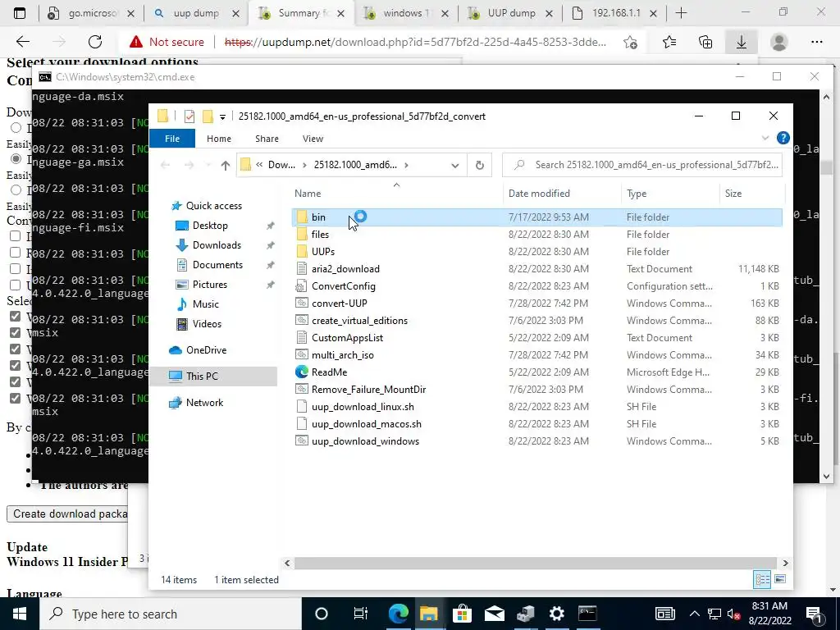
Task: Open the Share ribbon tab
Action: [267, 139]
